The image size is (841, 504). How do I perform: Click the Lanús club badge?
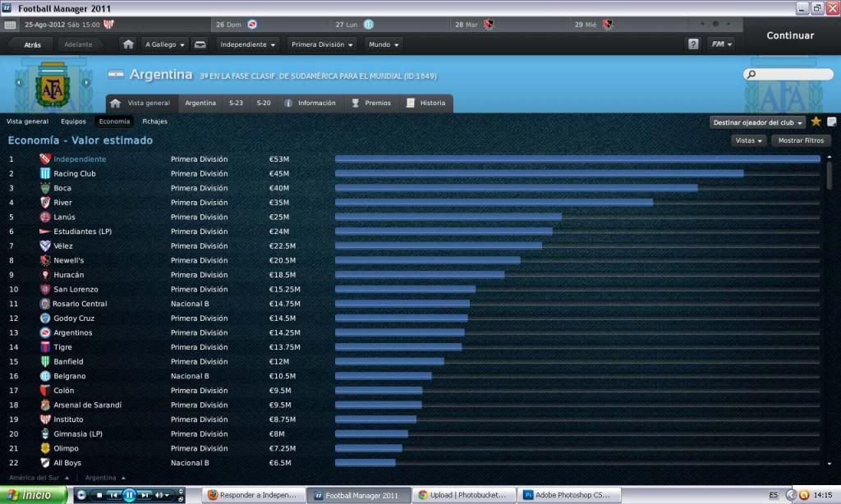[45, 218]
